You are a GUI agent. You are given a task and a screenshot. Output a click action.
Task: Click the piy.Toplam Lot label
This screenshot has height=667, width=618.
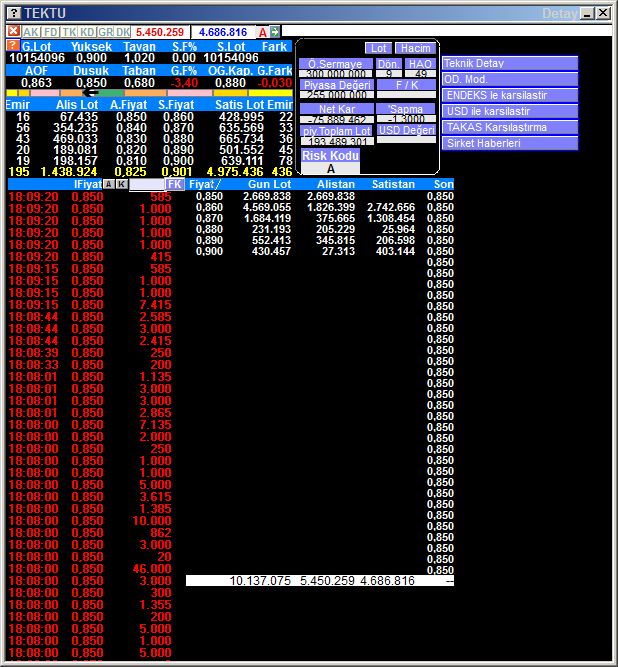click(x=337, y=131)
